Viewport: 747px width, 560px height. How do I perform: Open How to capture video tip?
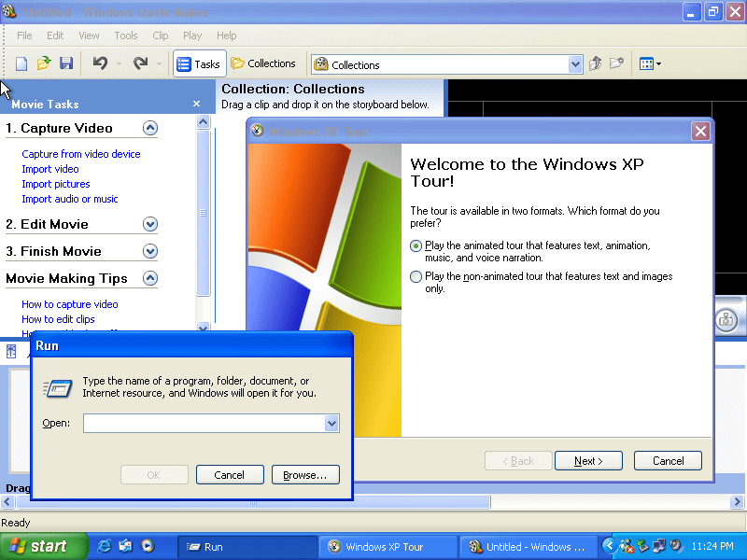click(x=69, y=304)
